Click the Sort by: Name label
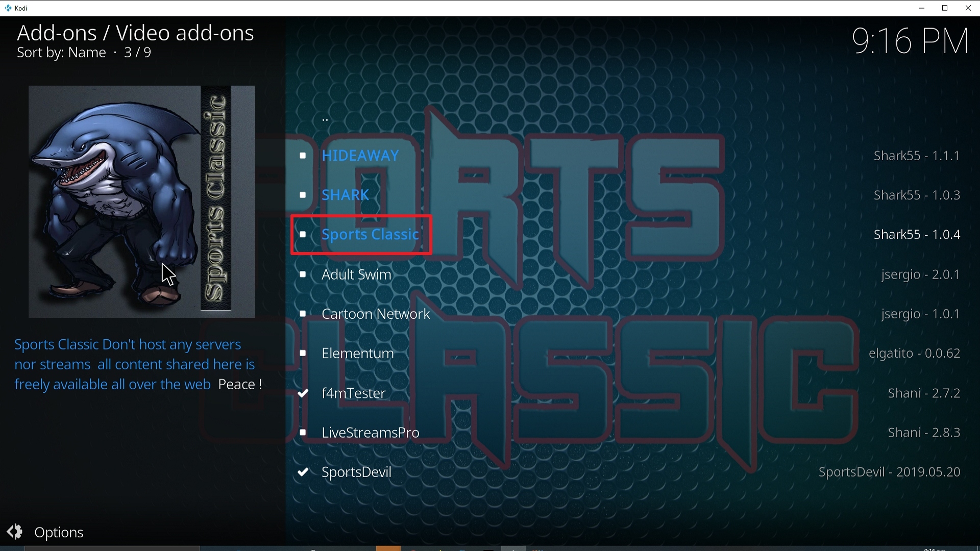Image resolution: width=980 pixels, height=551 pixels. (61, 53)
